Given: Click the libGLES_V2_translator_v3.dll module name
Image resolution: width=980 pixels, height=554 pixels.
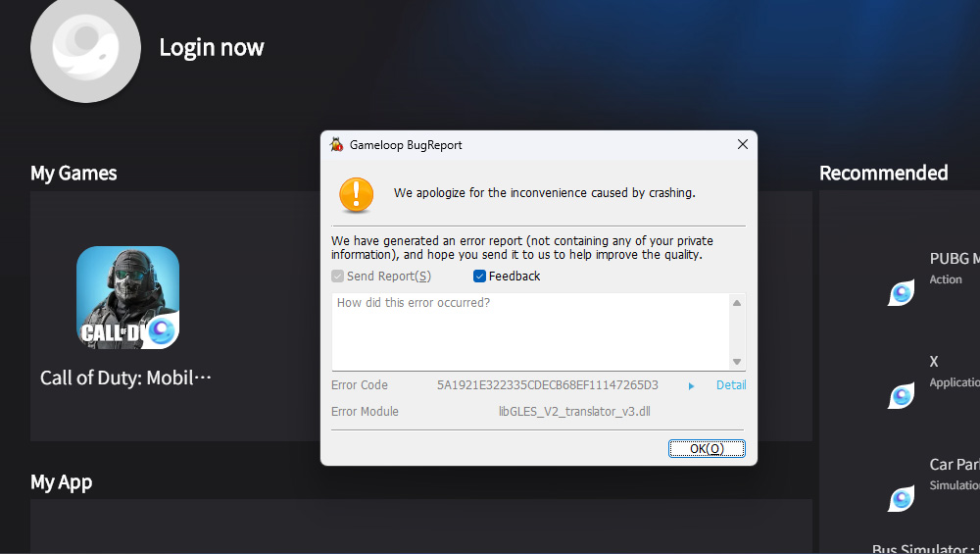Looking at the screenshot, I should pyautogui.click(x=574, y=412).
